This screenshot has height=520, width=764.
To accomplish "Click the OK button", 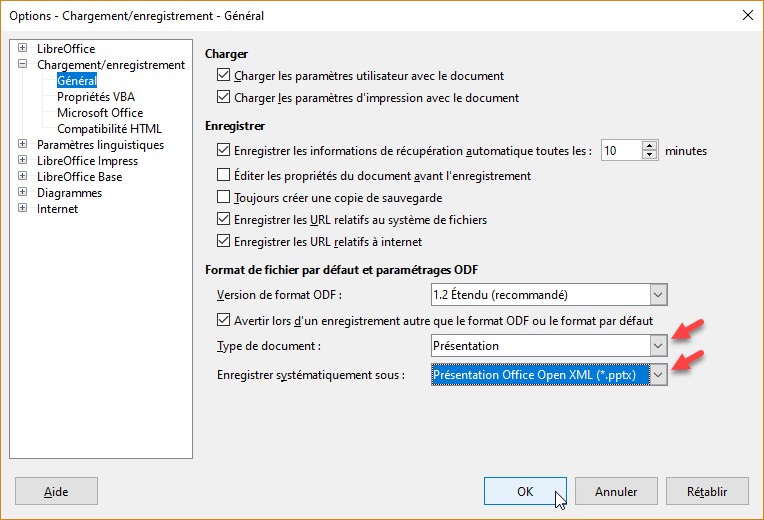I will [525, 491].
